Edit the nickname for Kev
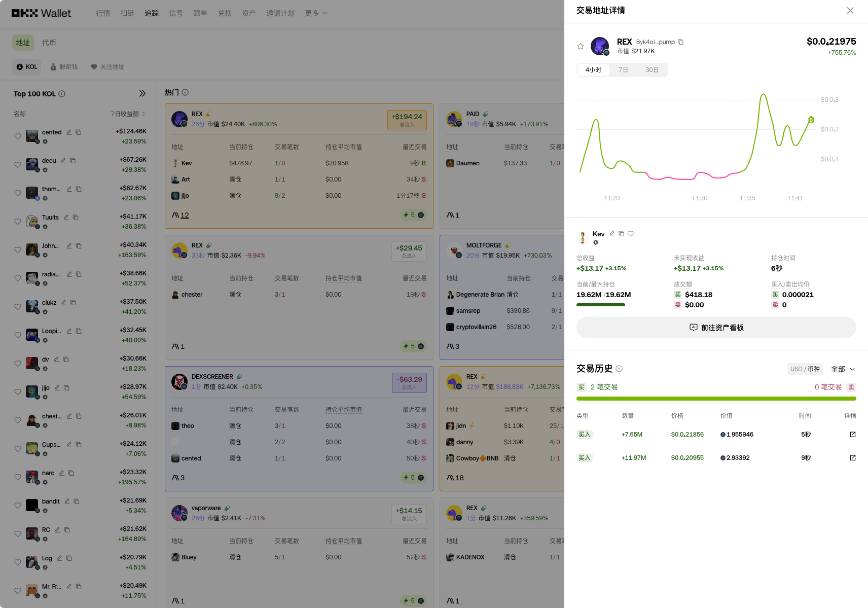The image size is (868, 608). click(x=612, y=234)
